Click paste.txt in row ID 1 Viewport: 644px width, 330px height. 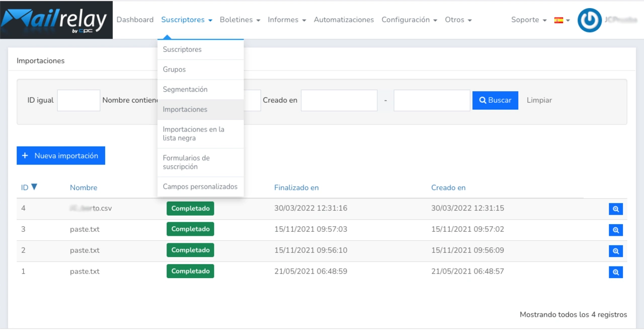[85, 271]
